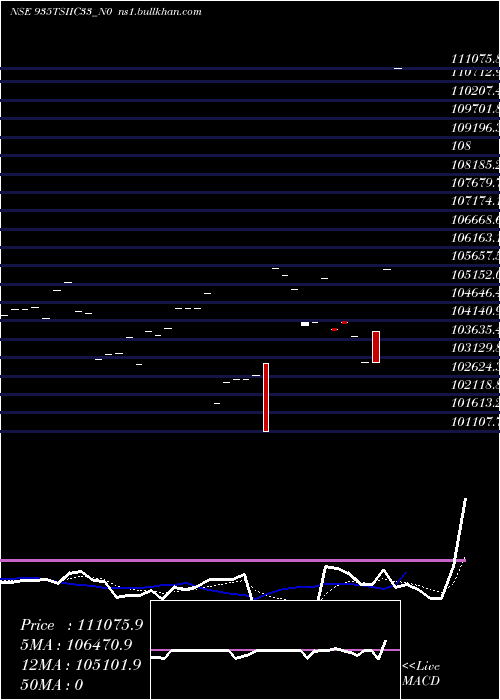Viewport: 500px width, 700px height.
Task: Click the 101107.7 price axis label
Action: coord(475,422)
